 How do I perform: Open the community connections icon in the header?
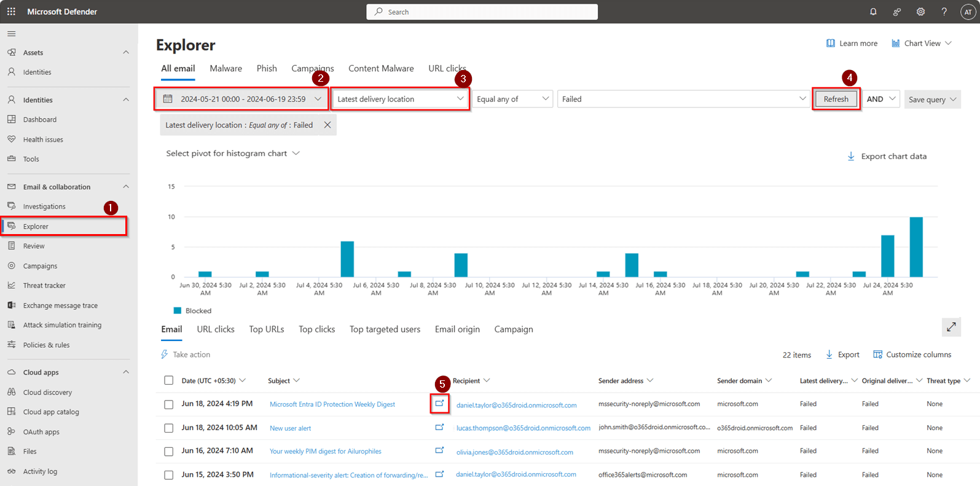point(897,12)
